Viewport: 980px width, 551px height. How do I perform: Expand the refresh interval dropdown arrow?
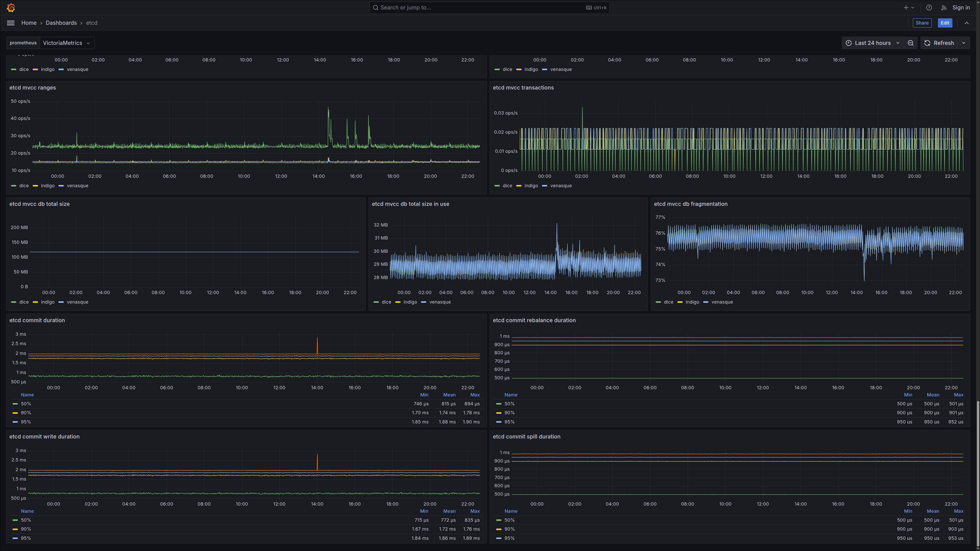[x=964, y=43]
